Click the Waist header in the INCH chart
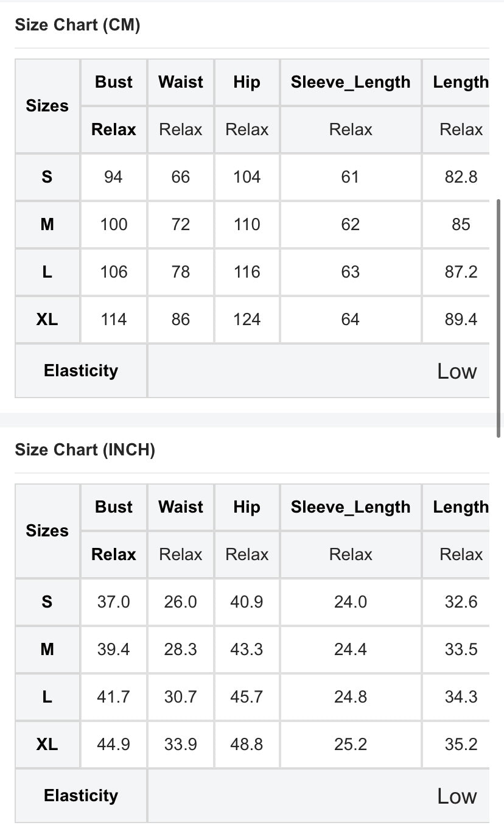This screenshot has height=828, width=504. tap(181, 507)
